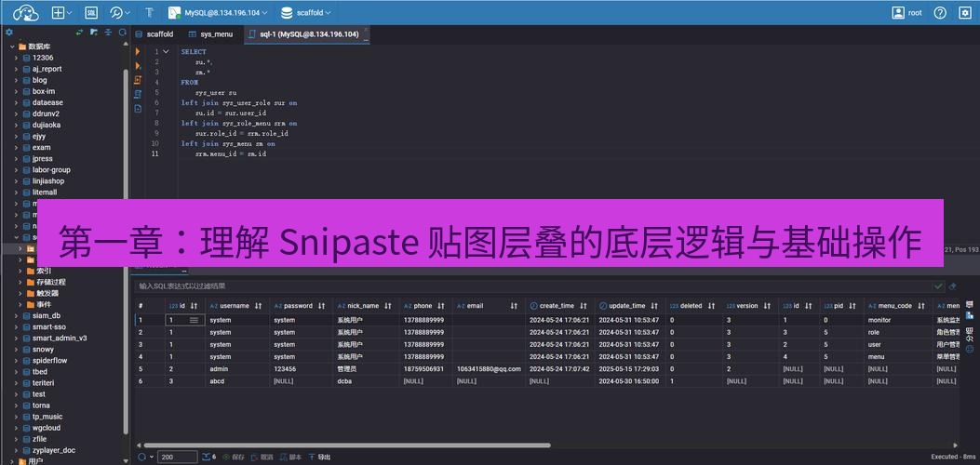Screen dimensions: 980x465
Task: Click the 脚本 script button
Action: [x=290, y=457]
